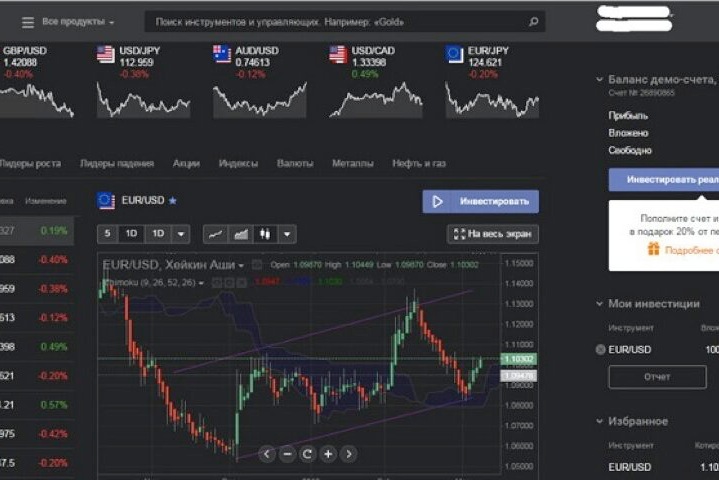Open the timeframe dropdown arrow
The image size is (719, 480).
click(181, 234)
